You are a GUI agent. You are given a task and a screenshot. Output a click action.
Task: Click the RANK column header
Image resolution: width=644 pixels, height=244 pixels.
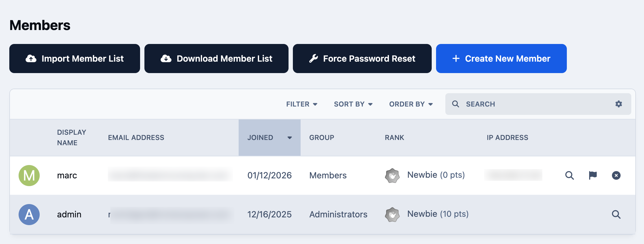[395, 137]
